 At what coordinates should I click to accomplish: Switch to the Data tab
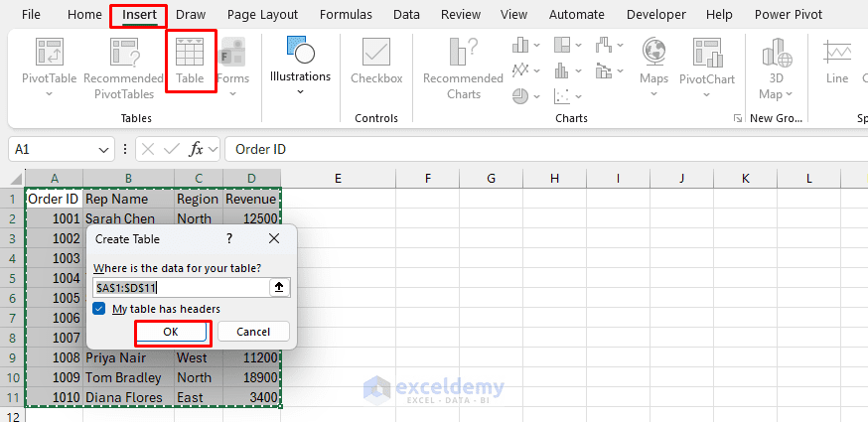406,15
